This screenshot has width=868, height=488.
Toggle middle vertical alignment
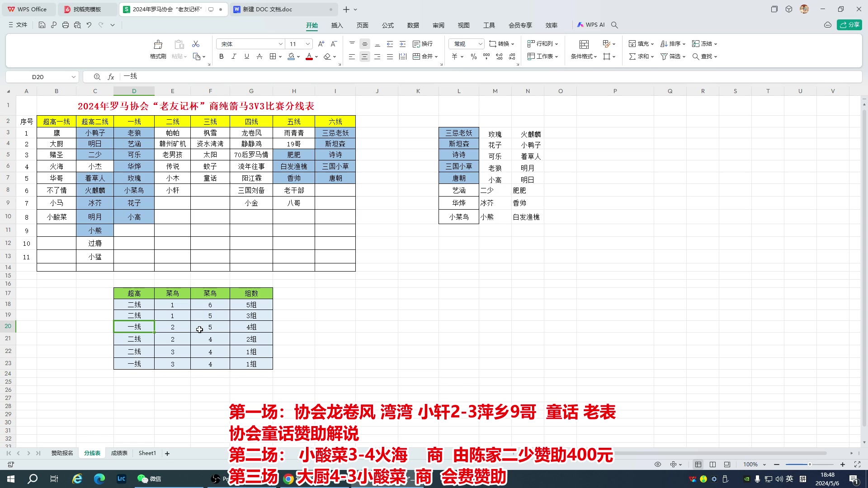pos(364,44)
